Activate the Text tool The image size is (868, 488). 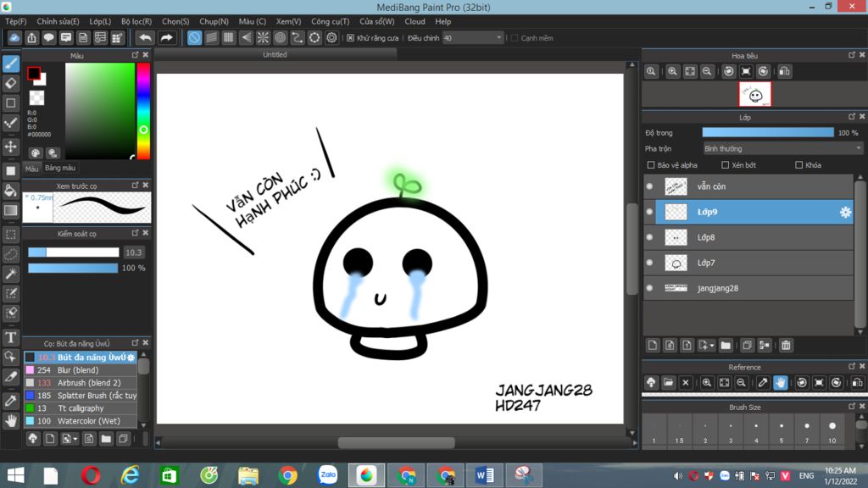(11, 337)
